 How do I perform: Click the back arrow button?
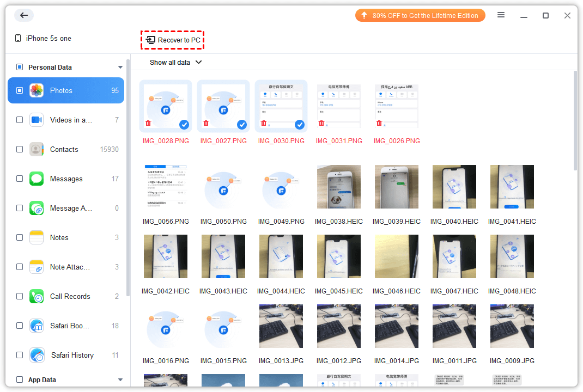coord(24,15)
